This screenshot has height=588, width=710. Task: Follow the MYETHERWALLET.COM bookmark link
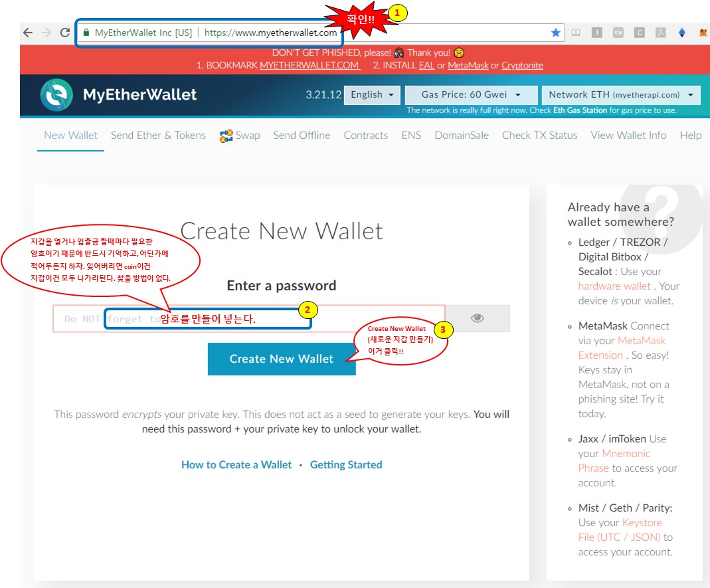pyautogui.click(x=310, y=65)
